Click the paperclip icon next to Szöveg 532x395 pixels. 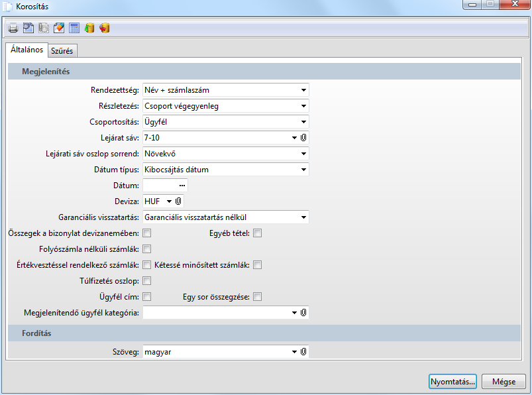click(303, 351)
